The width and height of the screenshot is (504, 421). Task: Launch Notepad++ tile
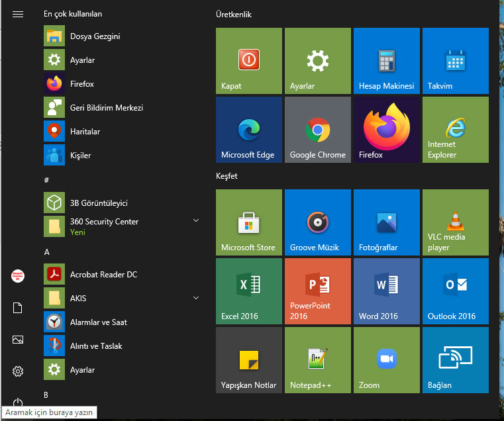pyautogui.click(x=318, y=360)
